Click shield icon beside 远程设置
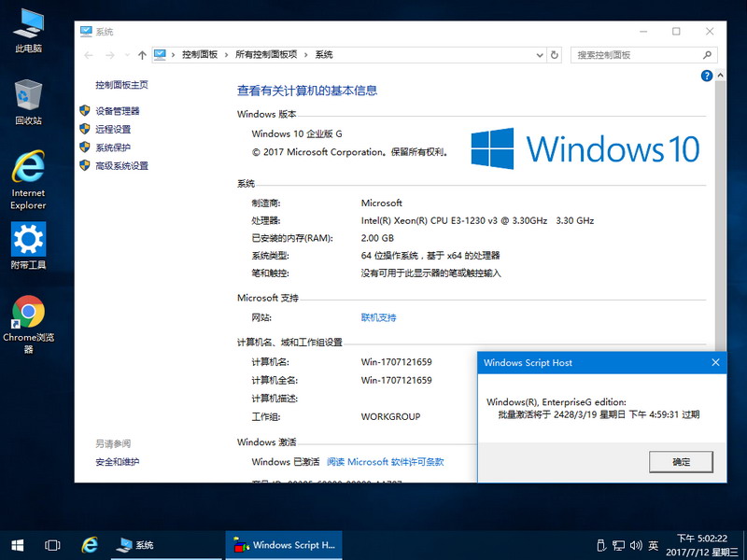The height and width of the screenshot is (560, 747). tap(85, 129)
